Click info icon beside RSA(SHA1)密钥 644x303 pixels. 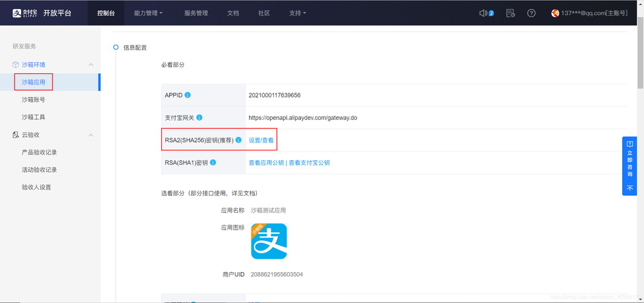coord(213,162)
